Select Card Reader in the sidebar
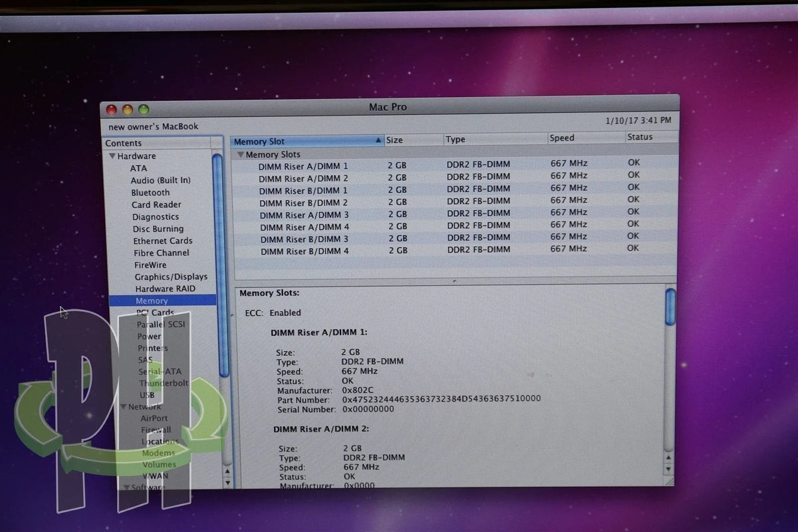The width and height of the screenshot is (798, 532). coord(156,205)
